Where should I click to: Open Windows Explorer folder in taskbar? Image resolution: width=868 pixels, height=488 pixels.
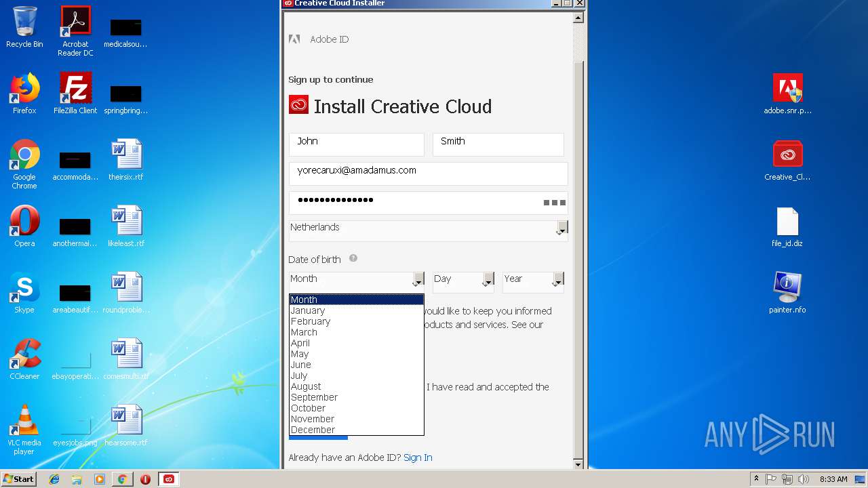[77, 479]
